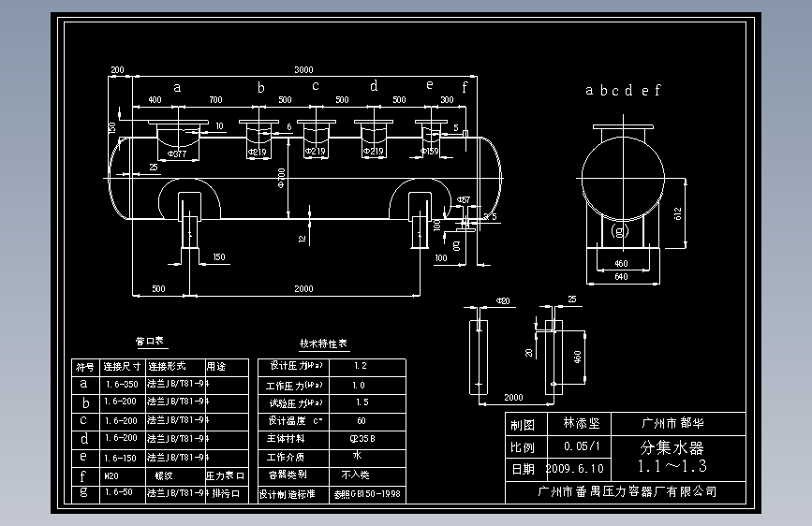This screenshot has width=812, height=526.
Task: Select the 日期 title block label
Action: (523, 470)
